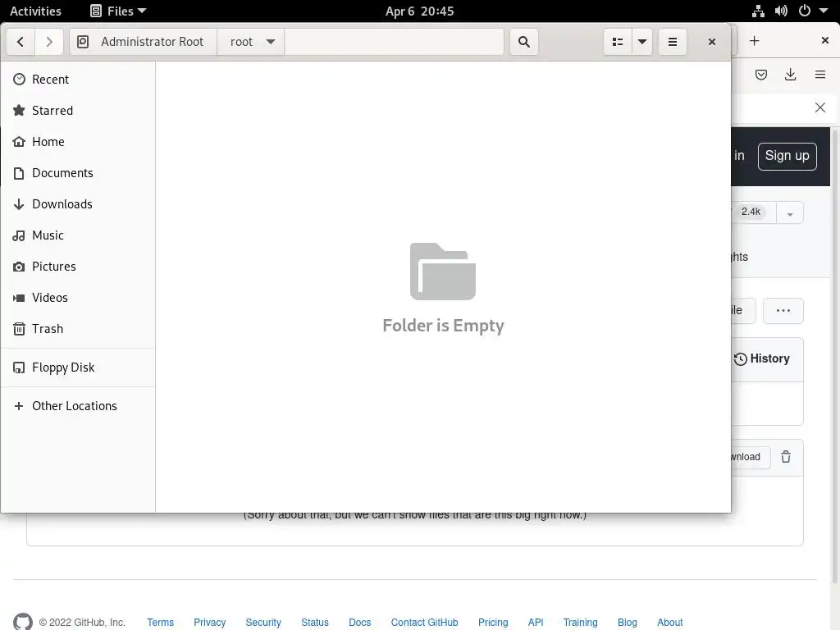Open Downloads folder in sidebar
The image size is (840, 630).
click(x=78, y=204)
